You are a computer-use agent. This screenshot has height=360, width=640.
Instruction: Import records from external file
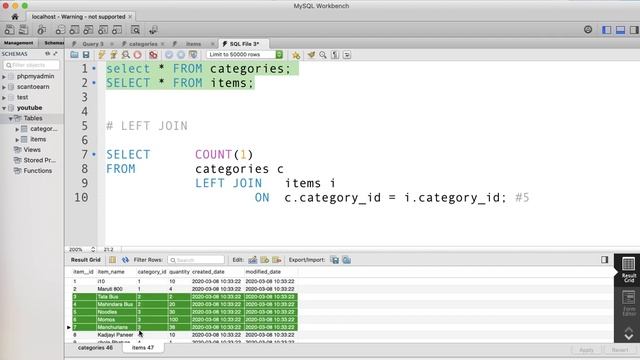pos(347,260)
